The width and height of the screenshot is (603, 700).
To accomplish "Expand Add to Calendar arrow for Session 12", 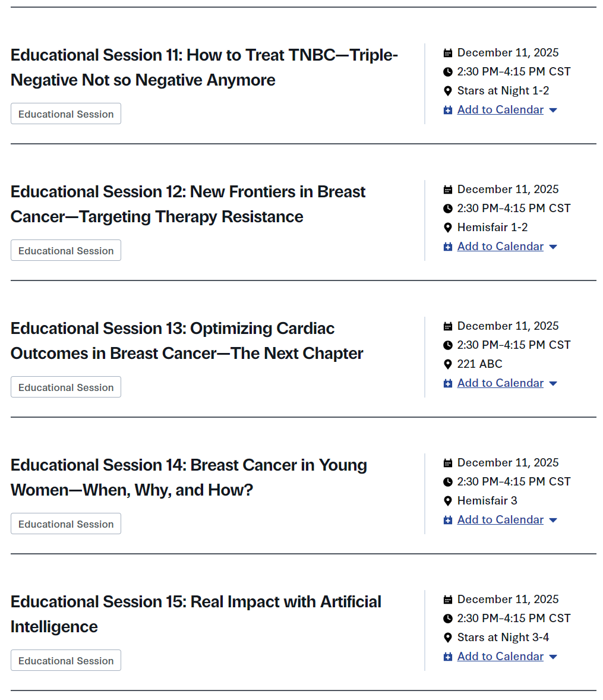I will tap(553, 247).
